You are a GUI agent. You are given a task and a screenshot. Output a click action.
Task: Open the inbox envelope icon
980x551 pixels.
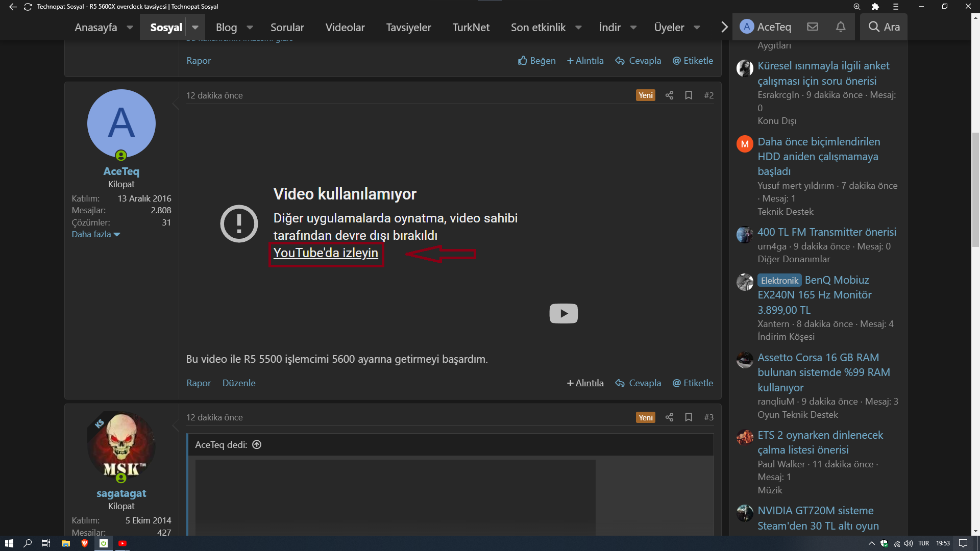pos(813,27)
